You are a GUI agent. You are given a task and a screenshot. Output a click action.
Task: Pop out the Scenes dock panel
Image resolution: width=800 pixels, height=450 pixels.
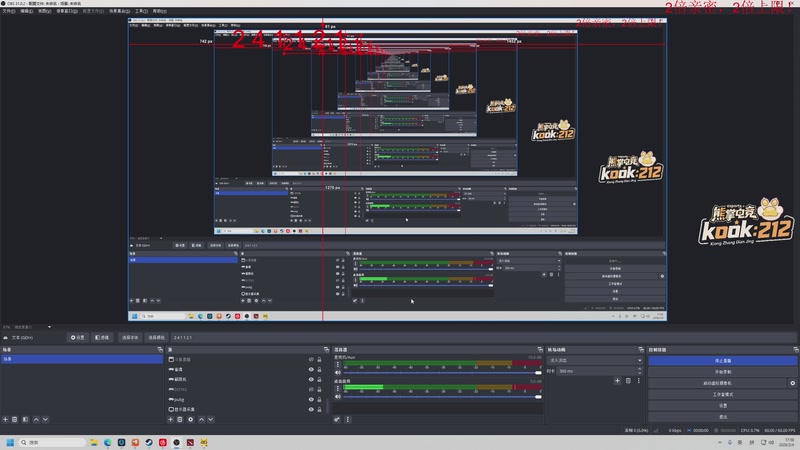(160, 349)
